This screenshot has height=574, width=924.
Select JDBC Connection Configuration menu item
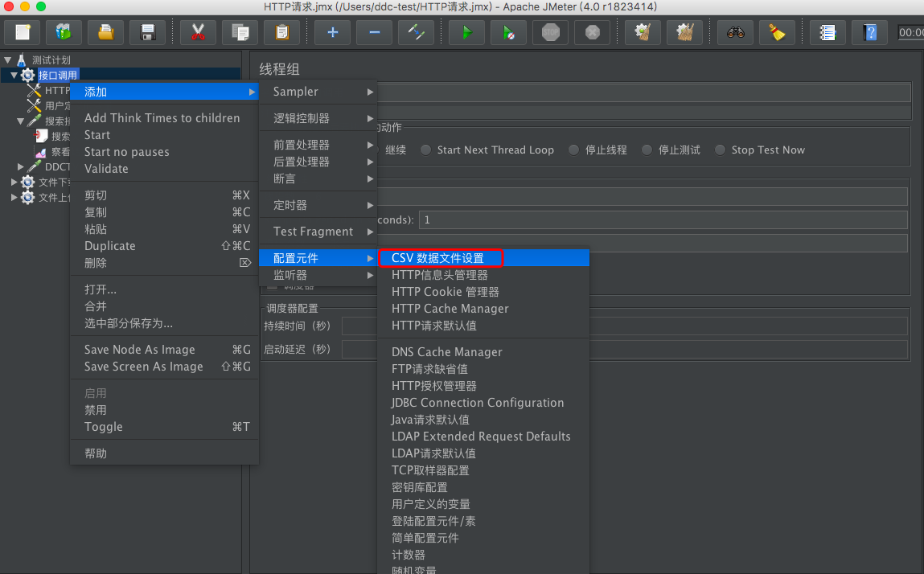tap(483, 403)
